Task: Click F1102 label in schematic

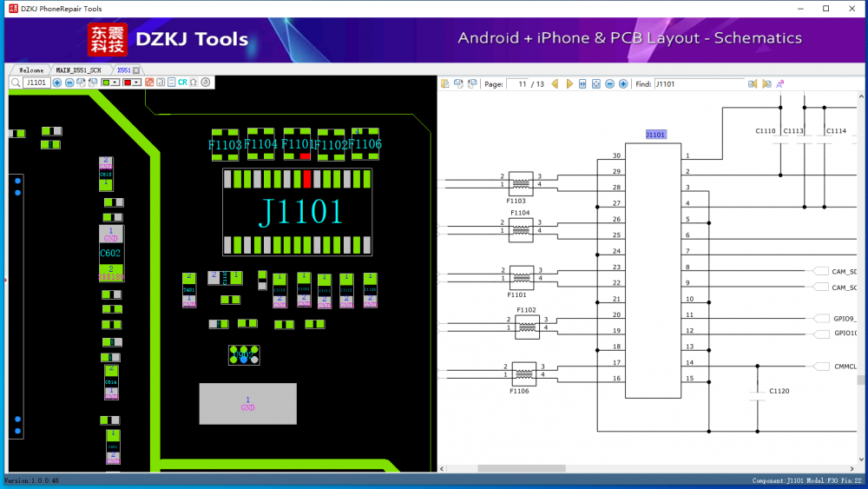Action: click(x=527, y=310)
